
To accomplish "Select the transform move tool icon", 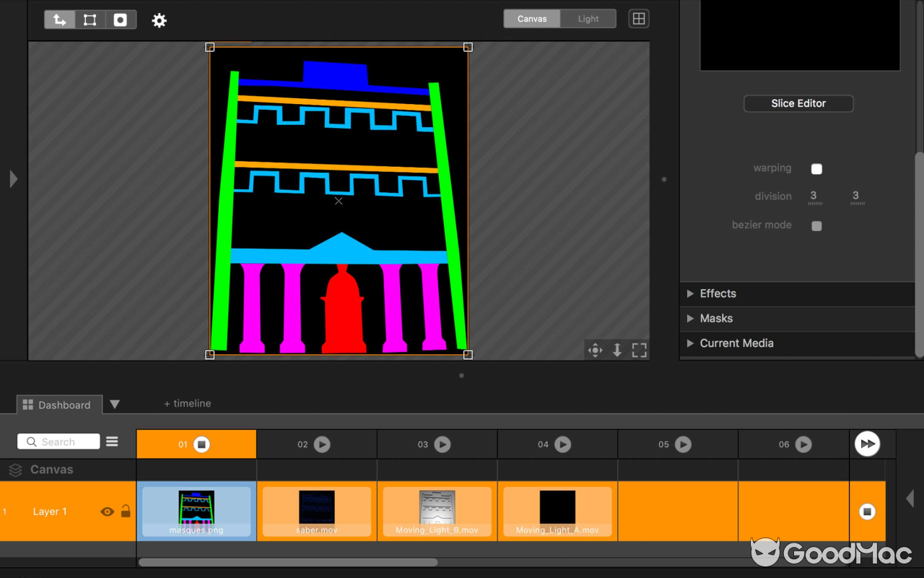I will point(59,20).
